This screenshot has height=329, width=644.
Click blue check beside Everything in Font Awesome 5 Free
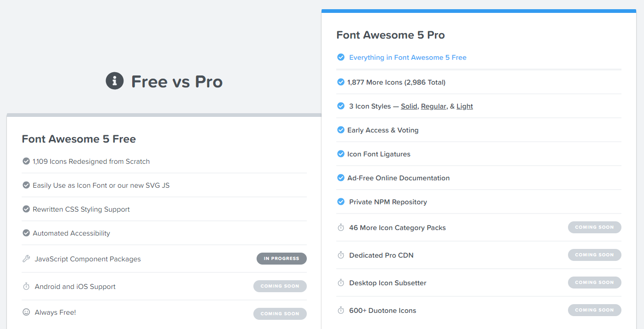(341, 57)
